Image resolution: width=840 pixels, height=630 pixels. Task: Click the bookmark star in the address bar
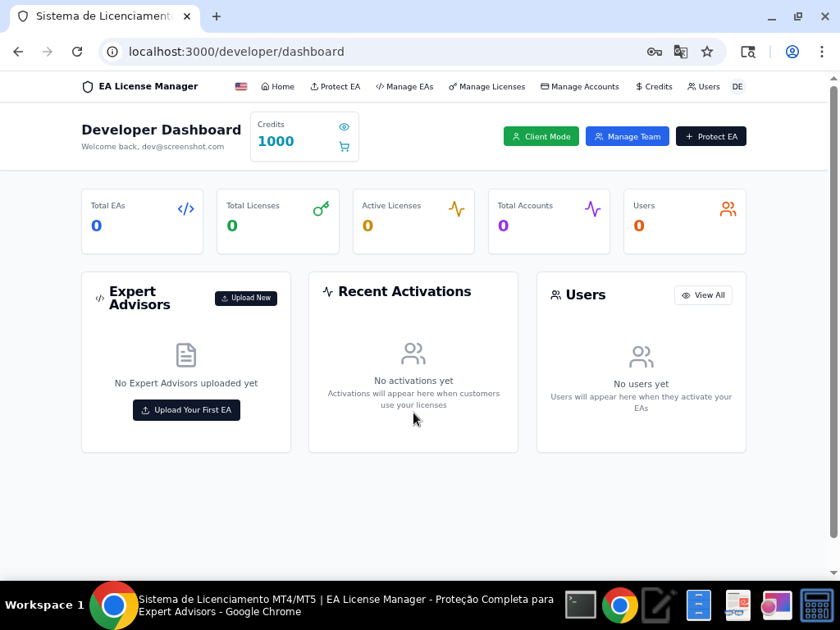pos(707,51)
